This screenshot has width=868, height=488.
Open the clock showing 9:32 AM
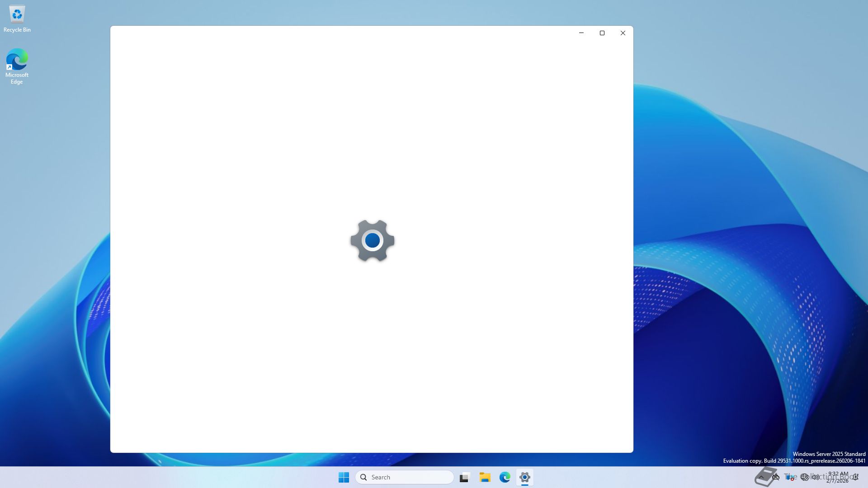(838, 477)
